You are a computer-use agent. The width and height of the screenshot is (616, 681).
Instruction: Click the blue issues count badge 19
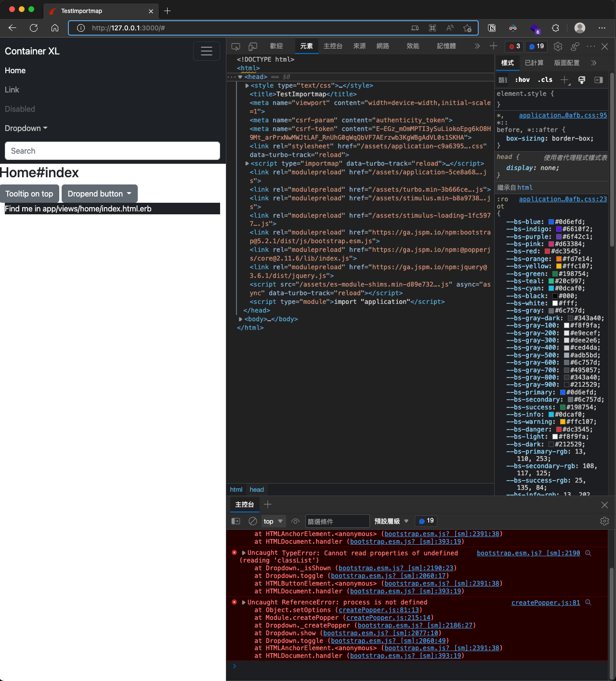click(536, 46)
